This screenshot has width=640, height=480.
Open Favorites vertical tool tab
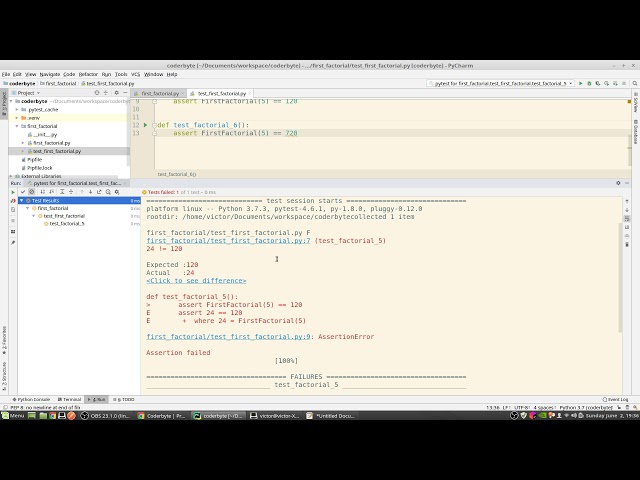[4, 340]
